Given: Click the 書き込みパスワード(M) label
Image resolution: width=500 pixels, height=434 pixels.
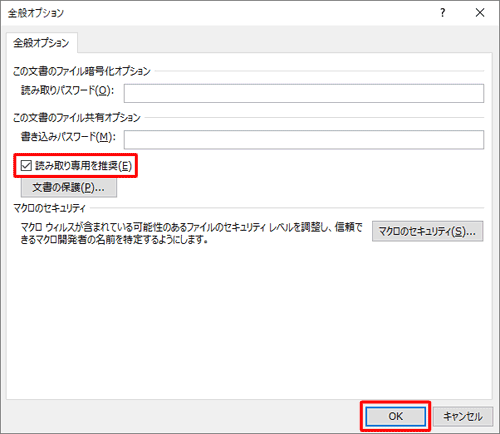Looking at the screenshot, I should [68, 137].
